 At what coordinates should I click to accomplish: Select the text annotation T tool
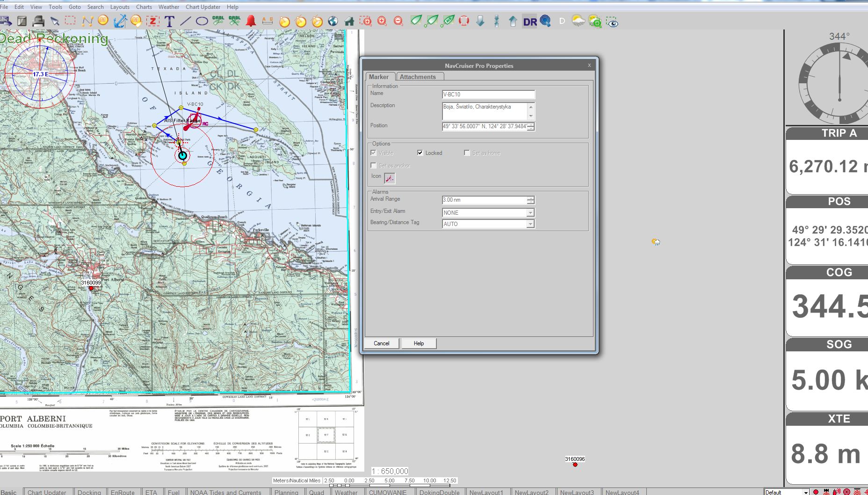pyautogui.click(x=169, y=21)
